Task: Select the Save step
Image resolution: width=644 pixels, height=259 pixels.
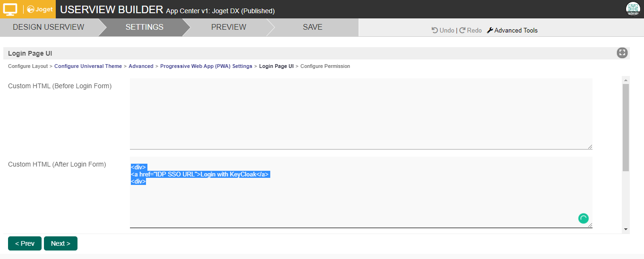Action: pos(312,27)
